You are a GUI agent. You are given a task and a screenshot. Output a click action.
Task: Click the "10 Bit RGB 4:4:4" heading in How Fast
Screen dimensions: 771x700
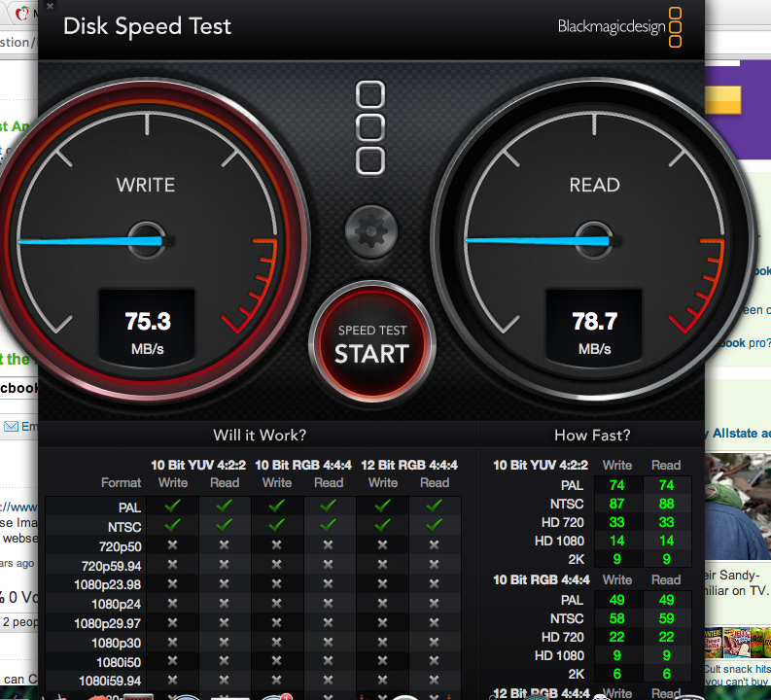pyautogui.click(x=542, y=580)
